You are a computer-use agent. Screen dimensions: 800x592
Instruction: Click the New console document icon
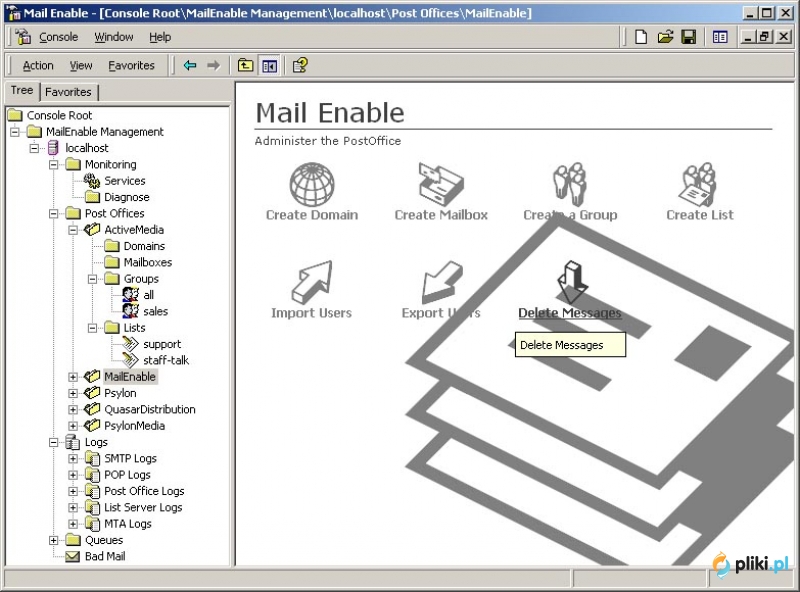641,37
